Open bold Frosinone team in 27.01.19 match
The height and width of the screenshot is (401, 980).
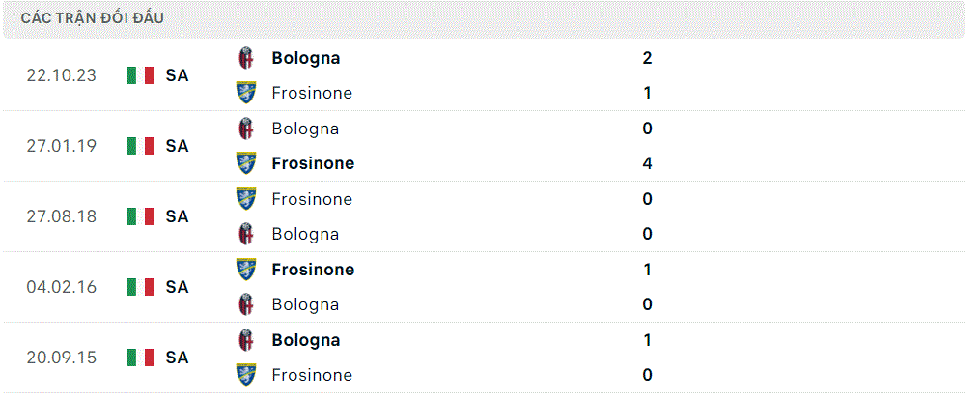(x=313, y=164)
